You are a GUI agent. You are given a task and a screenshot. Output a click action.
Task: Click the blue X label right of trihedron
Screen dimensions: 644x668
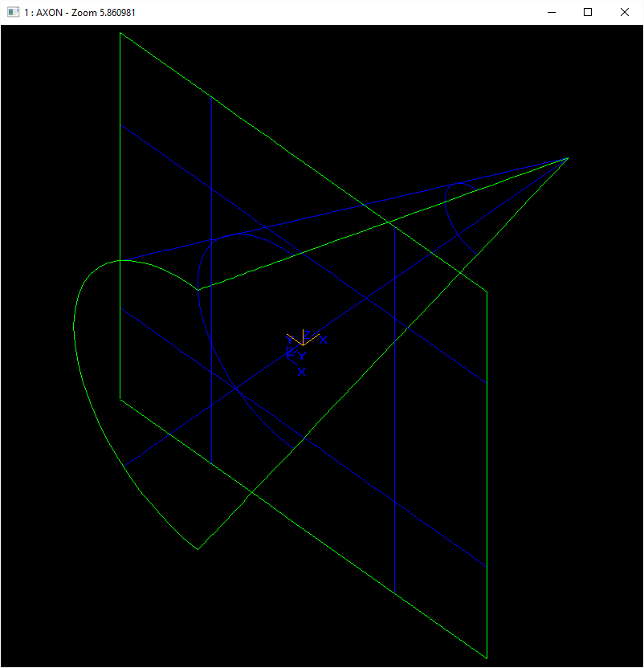click(x=324, y=340)
